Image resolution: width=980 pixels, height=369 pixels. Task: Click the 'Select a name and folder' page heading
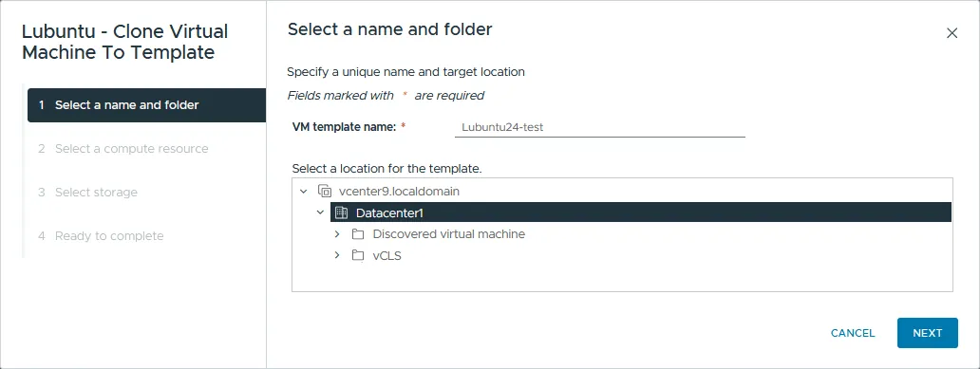pyautogui.click(x=390, y=29)
